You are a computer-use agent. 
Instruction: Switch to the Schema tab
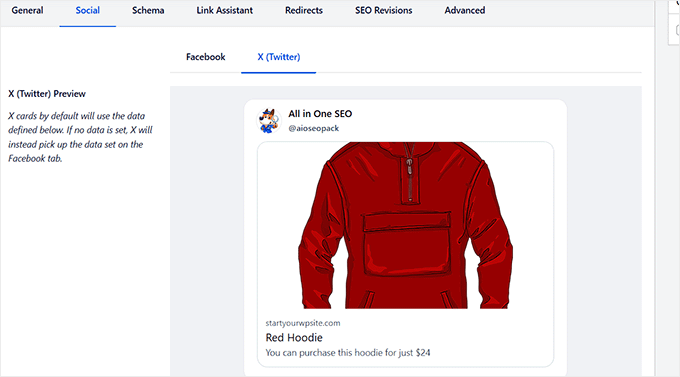tap(148, 10)
